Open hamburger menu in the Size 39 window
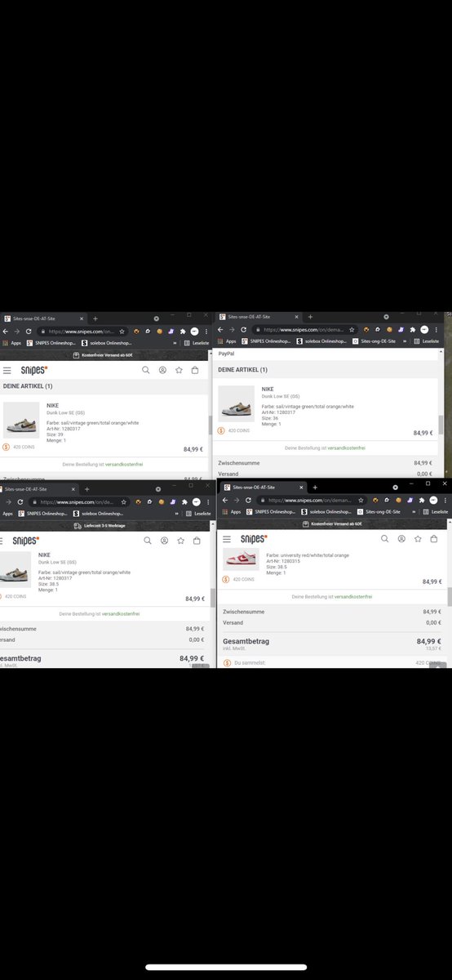The image size is (452, 980). 7,370
